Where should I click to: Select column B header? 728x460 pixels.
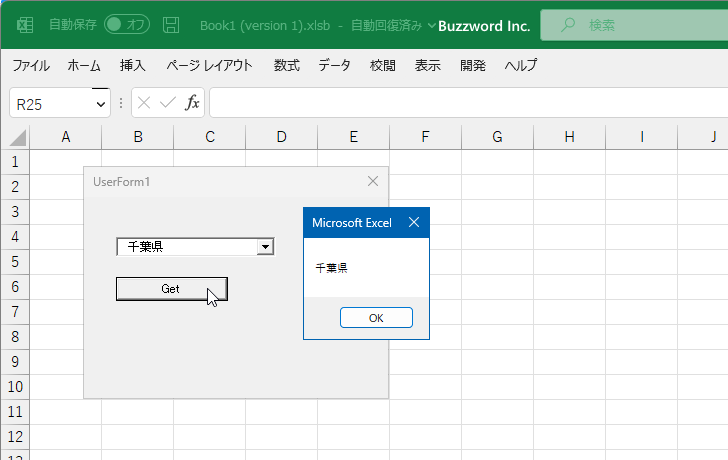tap(138, 137)
